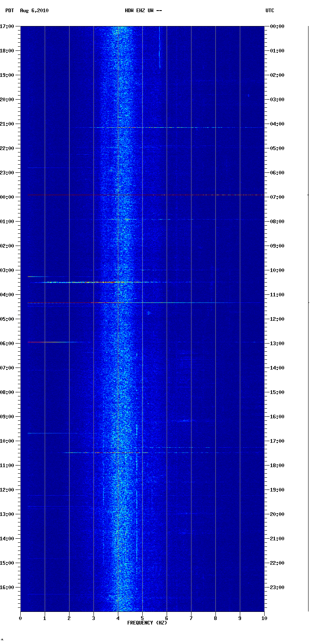Click 06:00 on the PDT left axis

8,344
